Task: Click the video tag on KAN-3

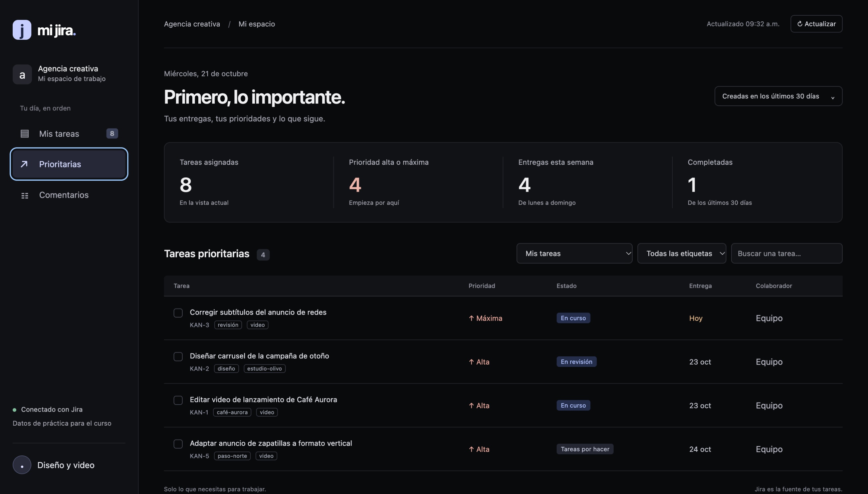Action: click(x=257, y=325)
